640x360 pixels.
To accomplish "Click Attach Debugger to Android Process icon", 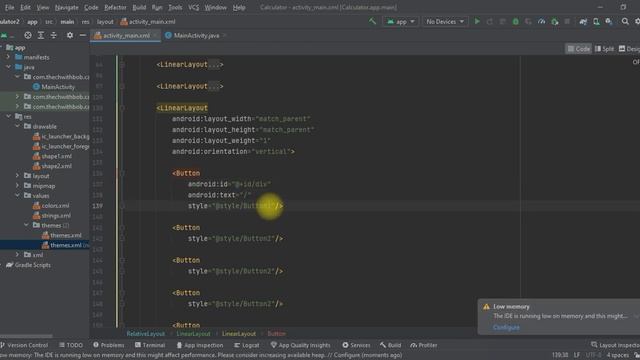I will 555,21.
